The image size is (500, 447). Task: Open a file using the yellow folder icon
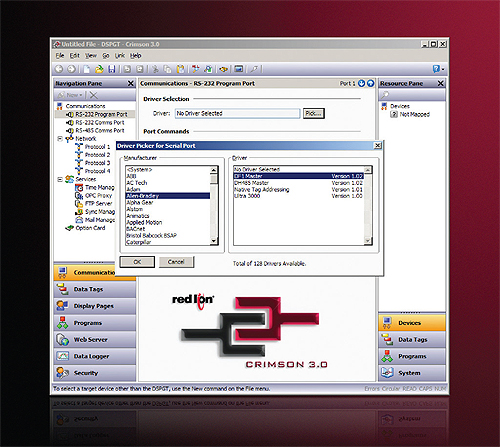point(99,69)
